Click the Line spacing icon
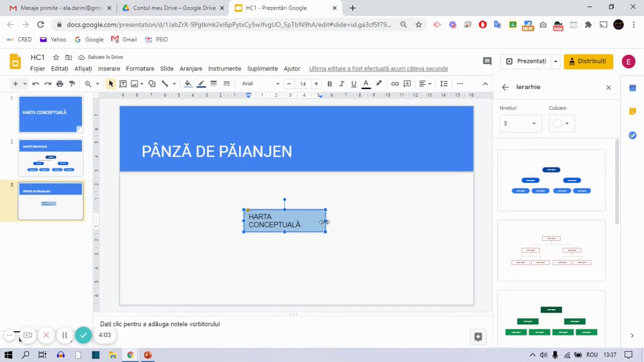The image size is (644, 362). 444,83
